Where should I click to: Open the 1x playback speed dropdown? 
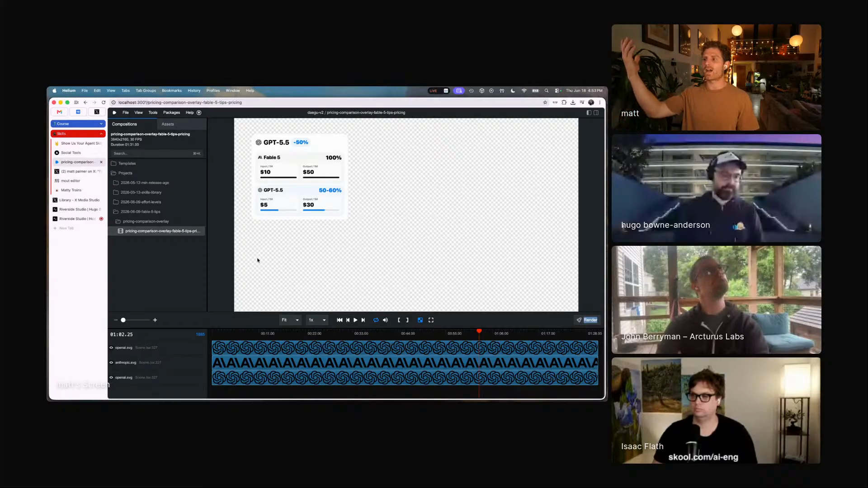coord(317,320)
